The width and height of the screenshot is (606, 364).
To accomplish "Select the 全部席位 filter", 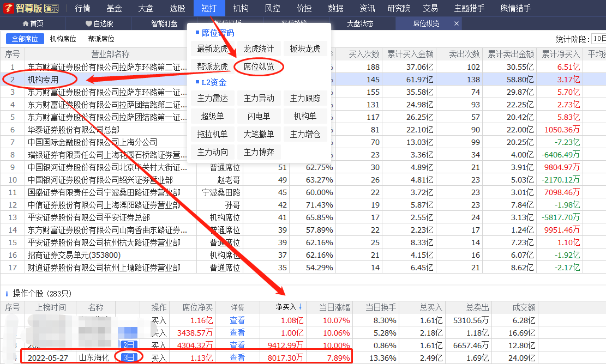I will [25, 39].
